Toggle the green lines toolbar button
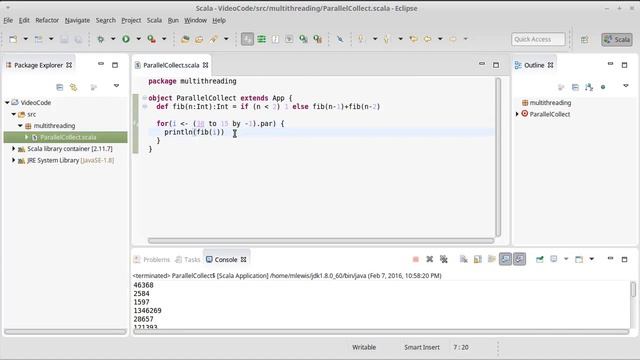The height and width of the screenshot is (360, 640). point(261,39)
